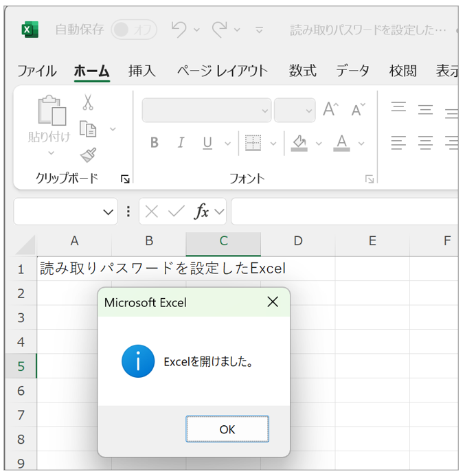The image size is (465, 476).
Task: Click the Select All corner triangle
Action: [x=25, y=245]
